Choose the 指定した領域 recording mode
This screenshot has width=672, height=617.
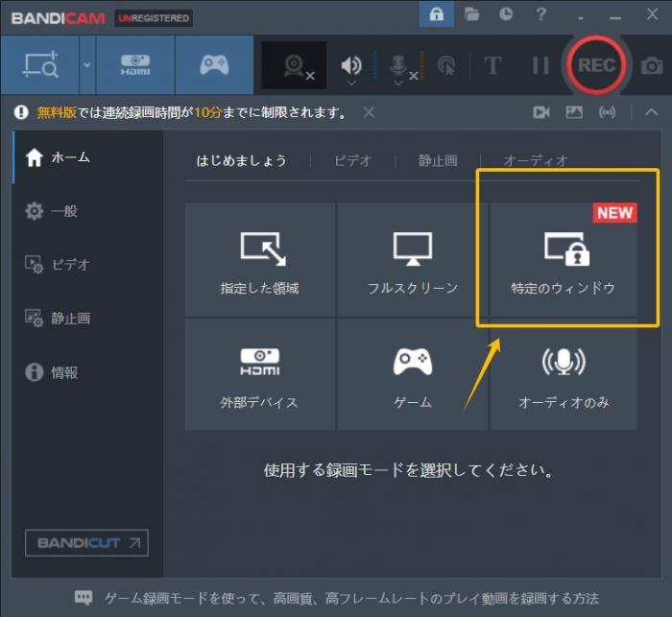point(260,260)
